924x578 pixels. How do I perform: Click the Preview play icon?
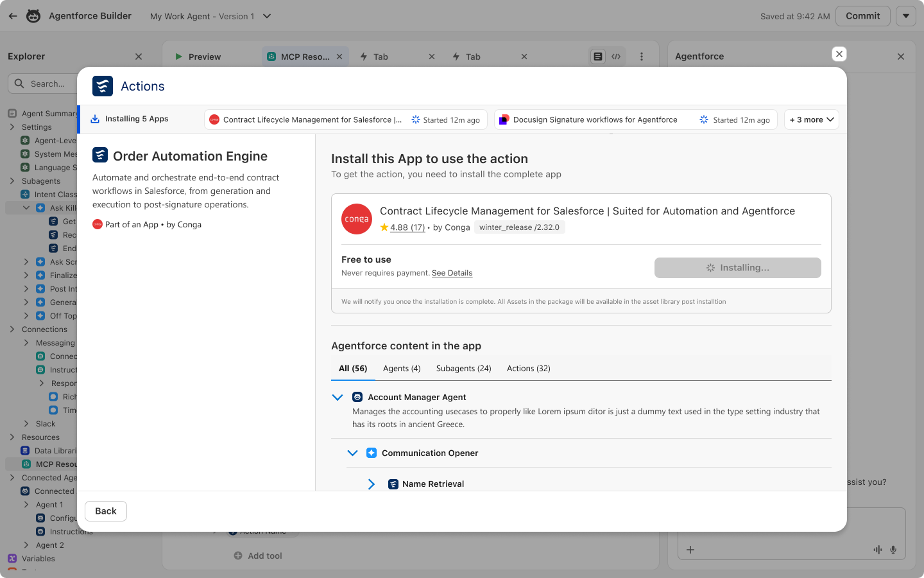click(x=178, y=57)
